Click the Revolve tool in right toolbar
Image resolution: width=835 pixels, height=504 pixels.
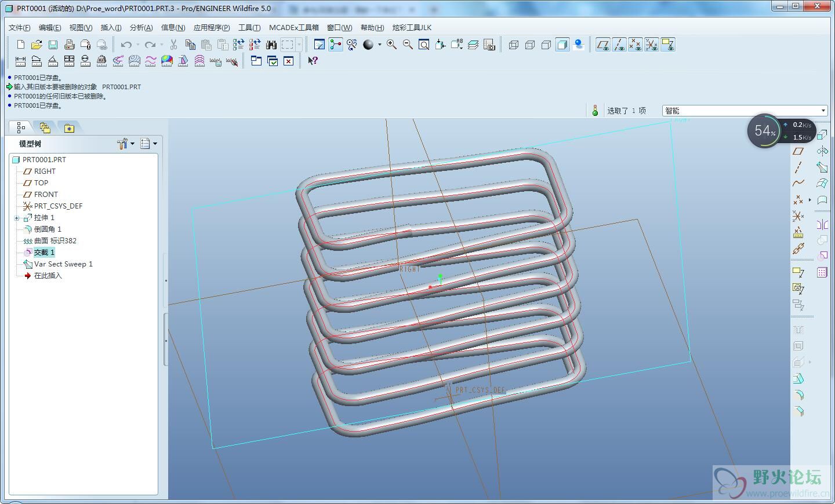[x=822, y=151]
